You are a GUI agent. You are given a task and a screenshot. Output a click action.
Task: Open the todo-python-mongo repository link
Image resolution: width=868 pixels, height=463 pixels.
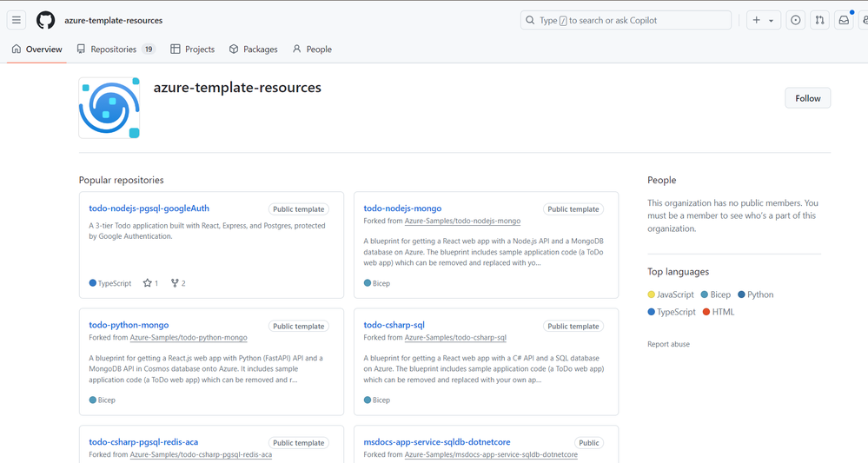click(x=129, y=325)
